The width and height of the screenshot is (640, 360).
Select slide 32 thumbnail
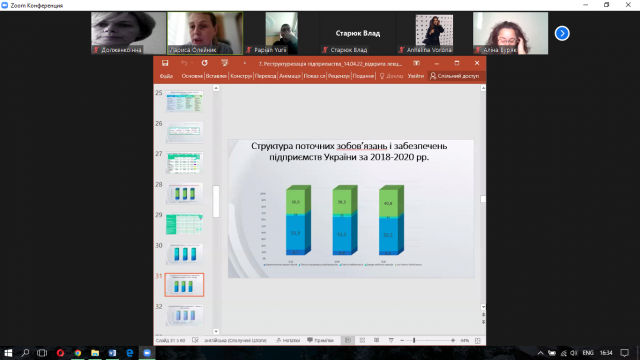(x=184, y=315)
